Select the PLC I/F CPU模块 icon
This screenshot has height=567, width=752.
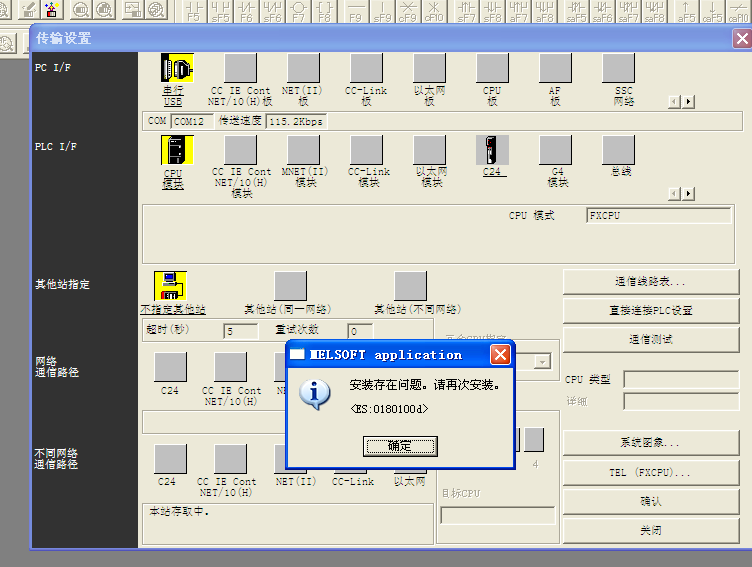click(176, 151)
